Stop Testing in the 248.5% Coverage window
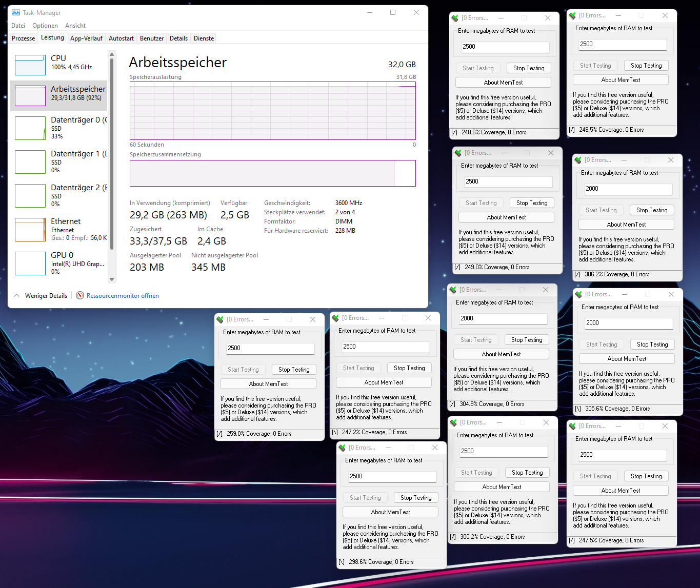This screenshot has height=588, width=700. pos(646,66)
